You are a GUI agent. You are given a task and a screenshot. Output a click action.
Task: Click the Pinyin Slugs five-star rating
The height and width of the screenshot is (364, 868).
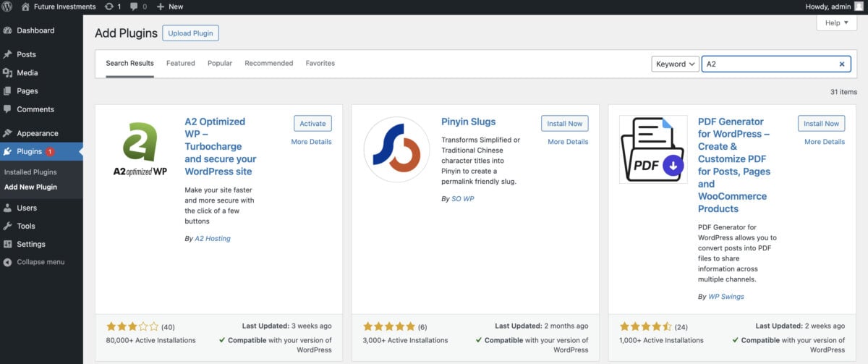[x=388, y=326]
